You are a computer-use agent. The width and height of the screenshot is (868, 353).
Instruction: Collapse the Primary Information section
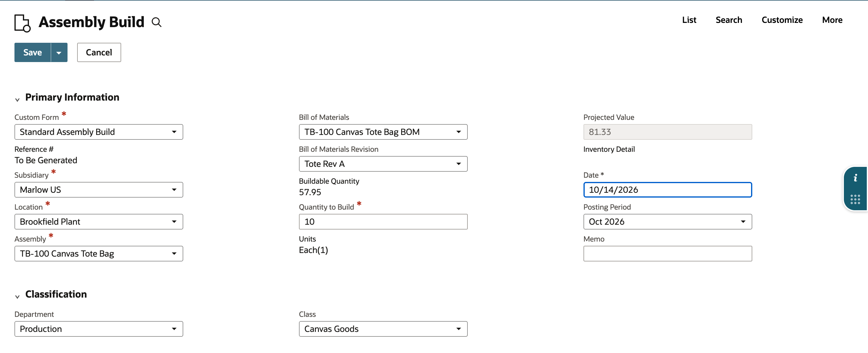click(17, 100)
